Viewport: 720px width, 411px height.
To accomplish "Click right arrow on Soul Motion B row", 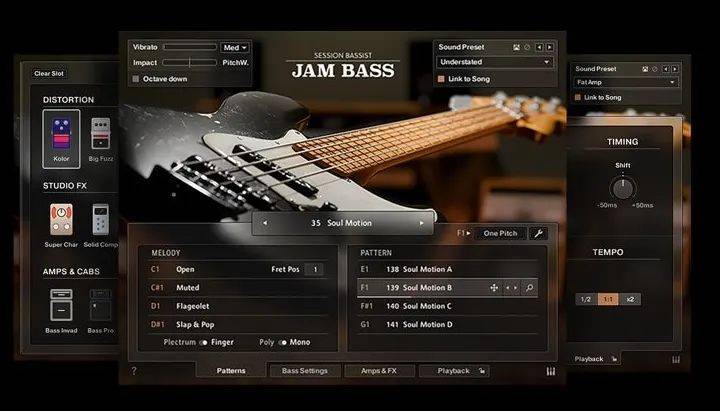I will tap(516, 288).
